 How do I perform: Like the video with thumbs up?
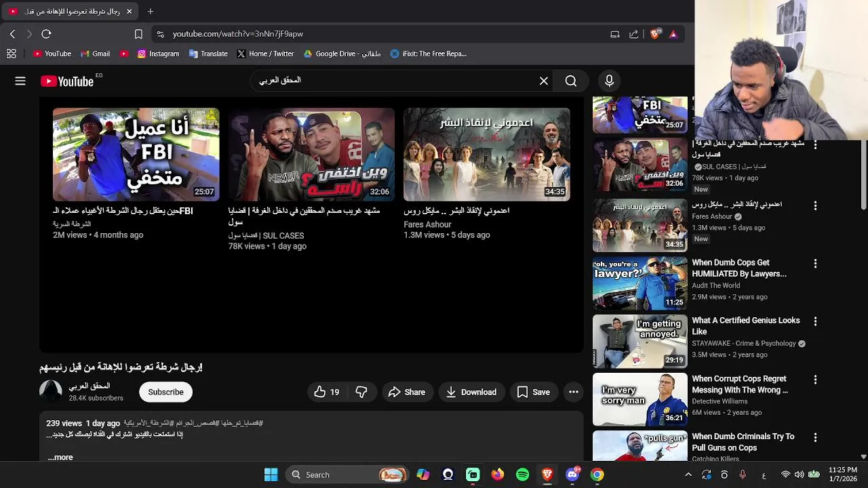click(326, 392)
